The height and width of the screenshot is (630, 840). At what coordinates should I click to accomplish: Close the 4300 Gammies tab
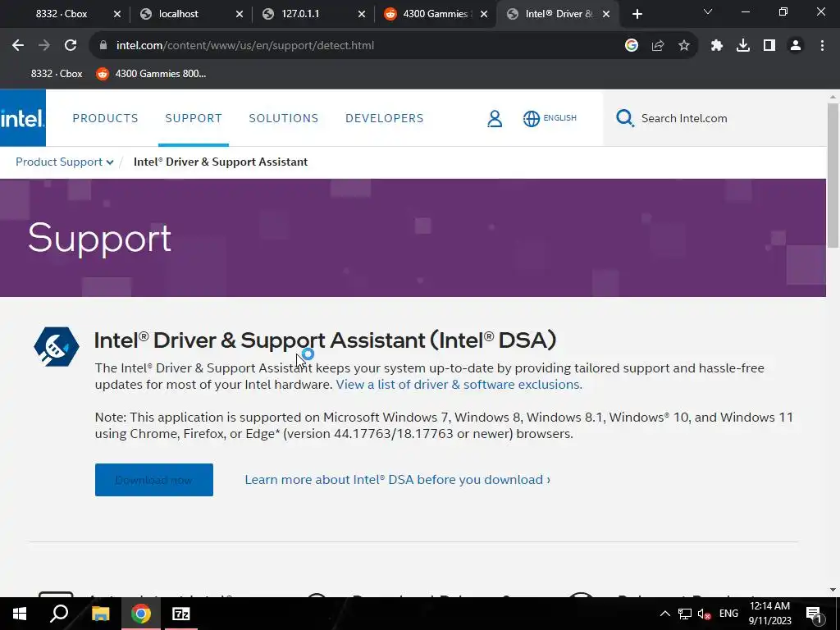point(484,14)
